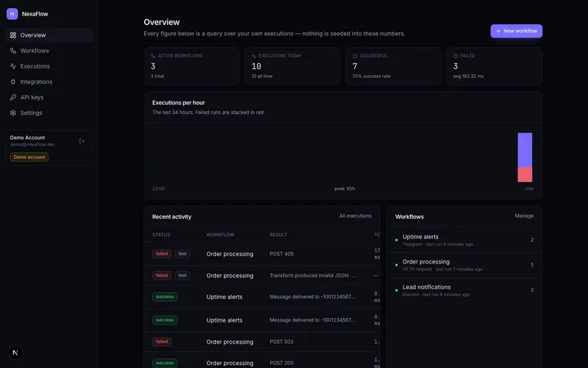Screen dimensions: 588x368
Task: Click the sign-out icon beside Demo Account
Action: point(82,141)
